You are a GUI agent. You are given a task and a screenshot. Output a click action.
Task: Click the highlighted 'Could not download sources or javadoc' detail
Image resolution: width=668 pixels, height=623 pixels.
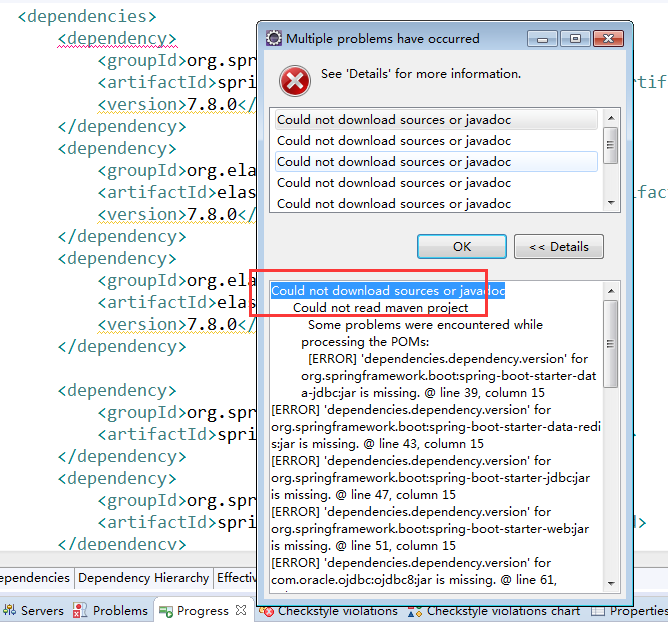388,291
